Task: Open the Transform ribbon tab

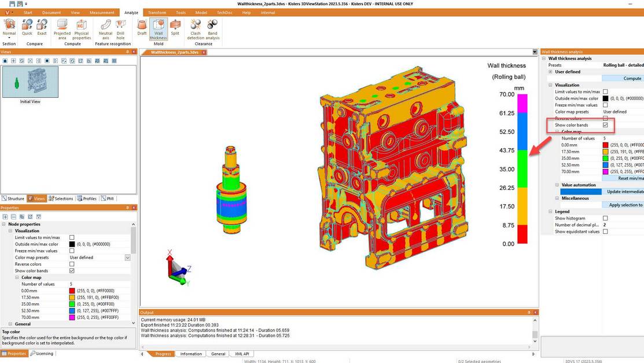Action: (x=157, y=13)
